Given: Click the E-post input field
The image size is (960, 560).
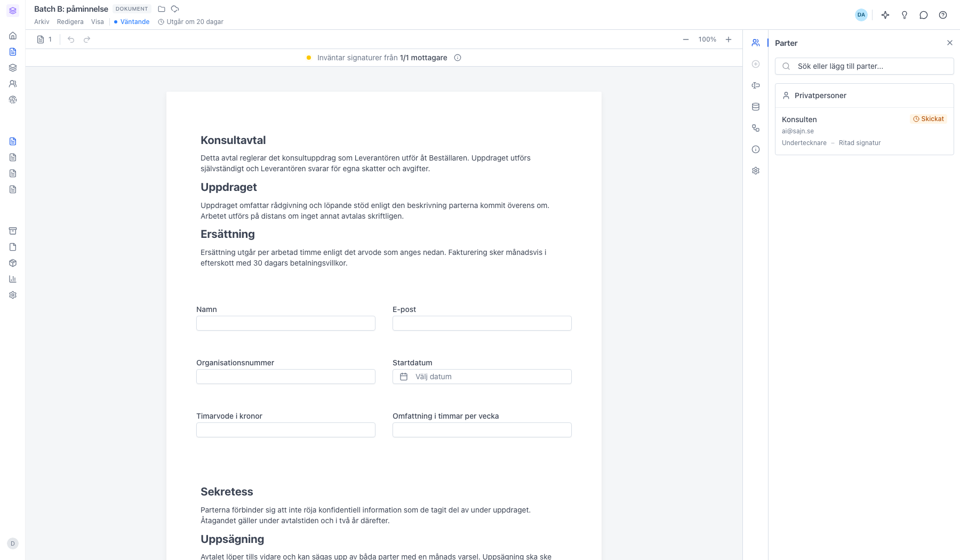Looking at the screenshot, I should 482,323.
